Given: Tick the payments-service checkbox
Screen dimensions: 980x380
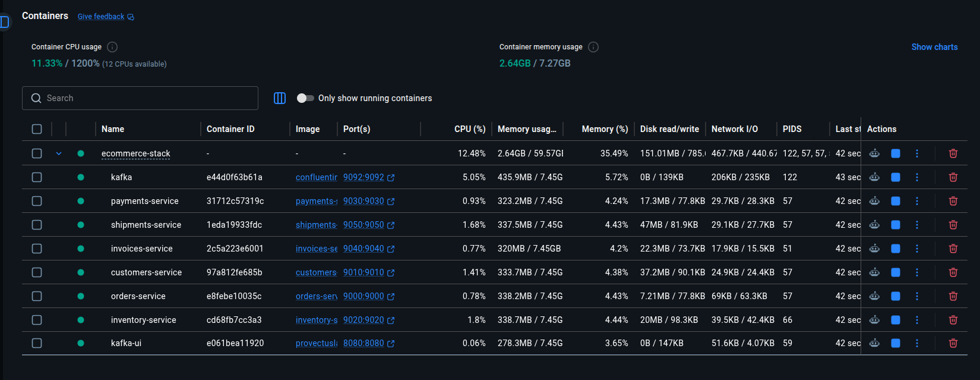Looking at the screenshot, I should click(x=37, y=201).
